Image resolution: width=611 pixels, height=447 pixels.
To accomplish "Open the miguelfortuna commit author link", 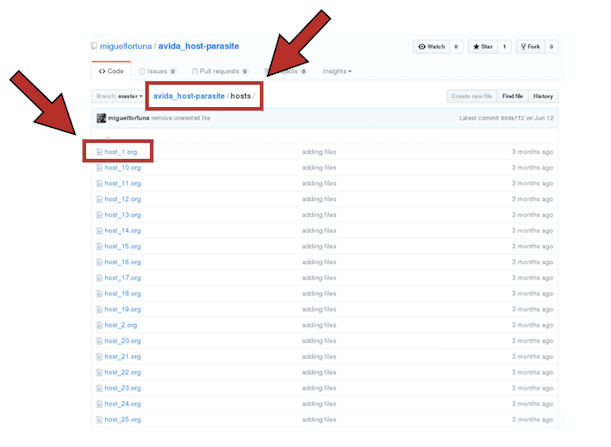I will pos(129,118).
